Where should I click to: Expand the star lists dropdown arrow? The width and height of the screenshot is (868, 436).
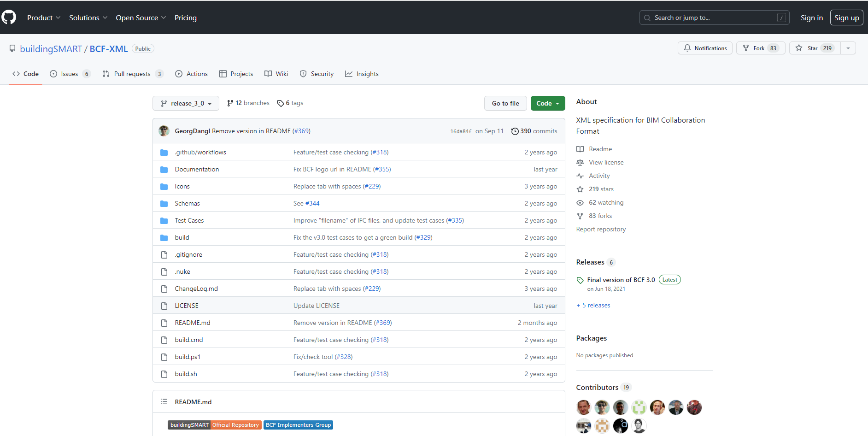point(848,48)
